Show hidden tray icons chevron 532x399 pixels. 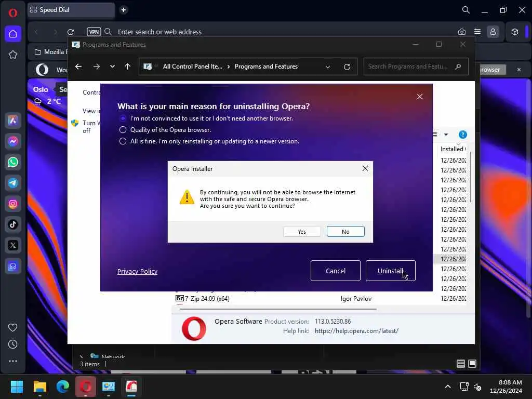pyautogui.click(x=448, y=387)
